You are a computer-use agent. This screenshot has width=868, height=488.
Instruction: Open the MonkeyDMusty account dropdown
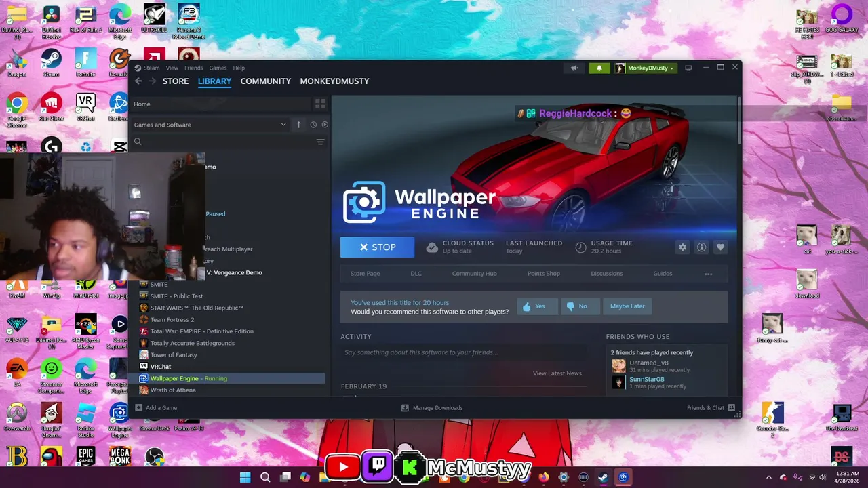pyautogui.click(x=645, y=68)
